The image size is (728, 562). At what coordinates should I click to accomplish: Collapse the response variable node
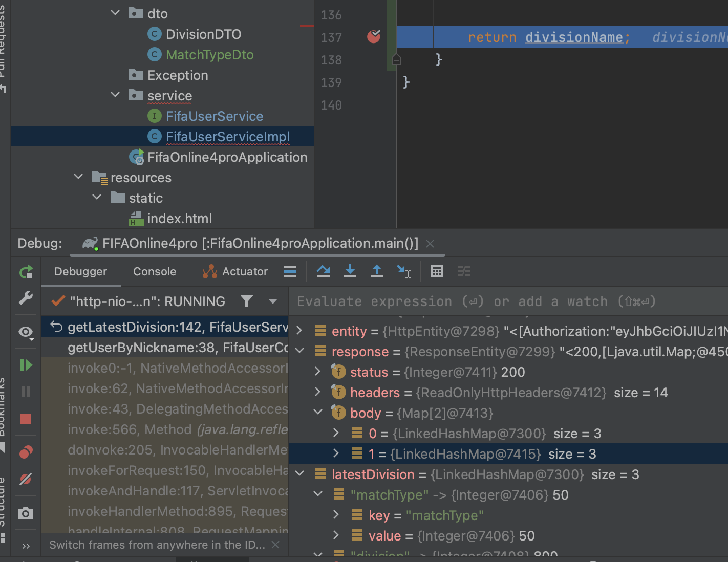(299, 351)
